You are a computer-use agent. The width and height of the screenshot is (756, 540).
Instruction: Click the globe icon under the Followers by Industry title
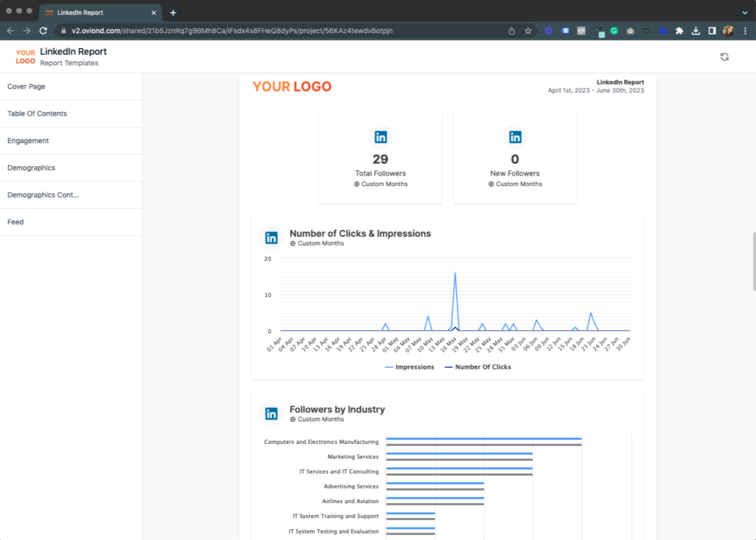(292, 419)
